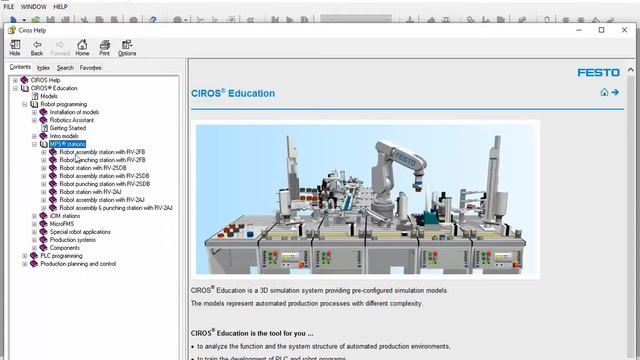Go Back using the toolbar arrow
This screenshot has width=640, height=360.
37,47
